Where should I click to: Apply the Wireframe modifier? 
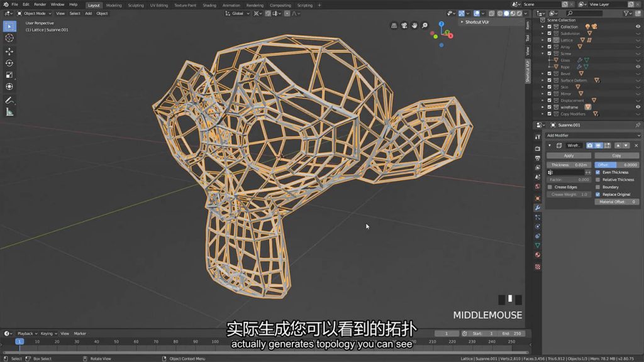569,156
